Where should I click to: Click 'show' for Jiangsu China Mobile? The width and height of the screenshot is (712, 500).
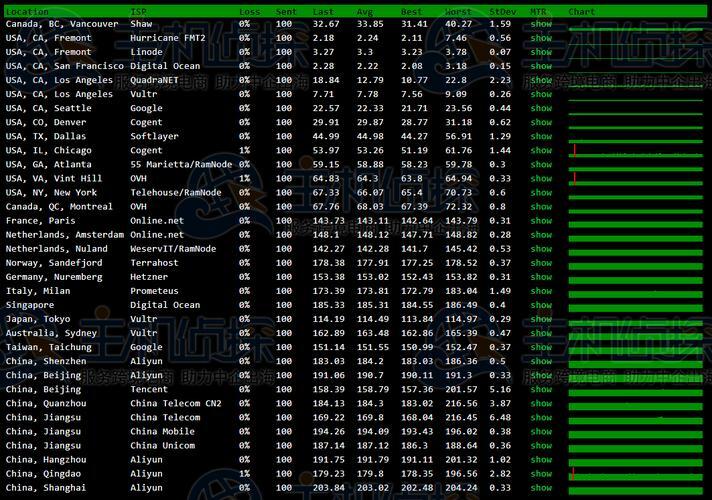(541, 432)
